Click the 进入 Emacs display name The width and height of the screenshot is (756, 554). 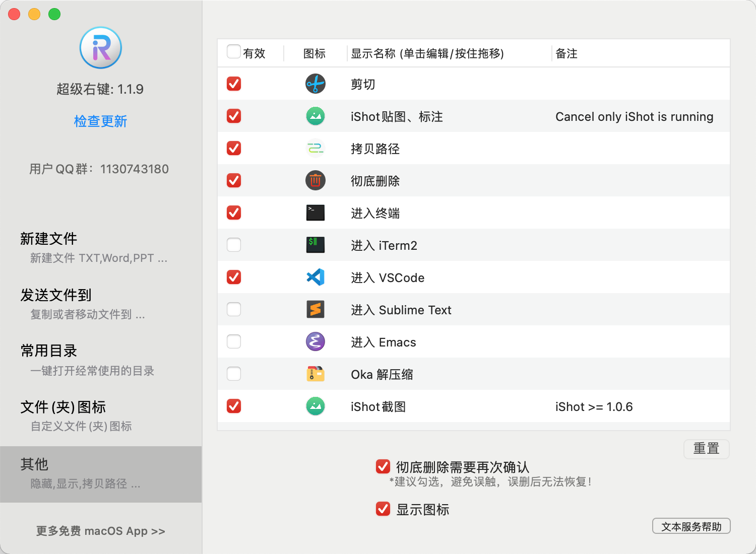[x=384, y=342]
